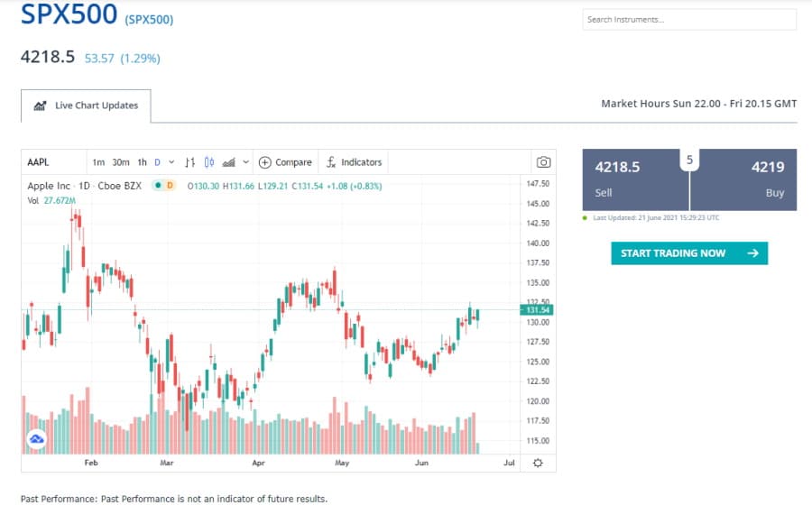Open the Compare symbols button
812x505 pixels.
[285, 162]
